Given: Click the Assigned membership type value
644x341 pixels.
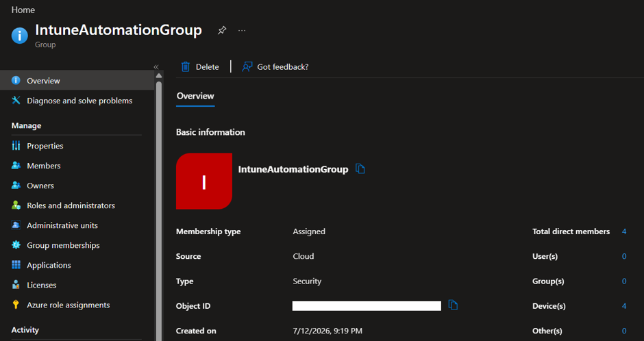Looking at the screenshot, I should coord(309,231).
